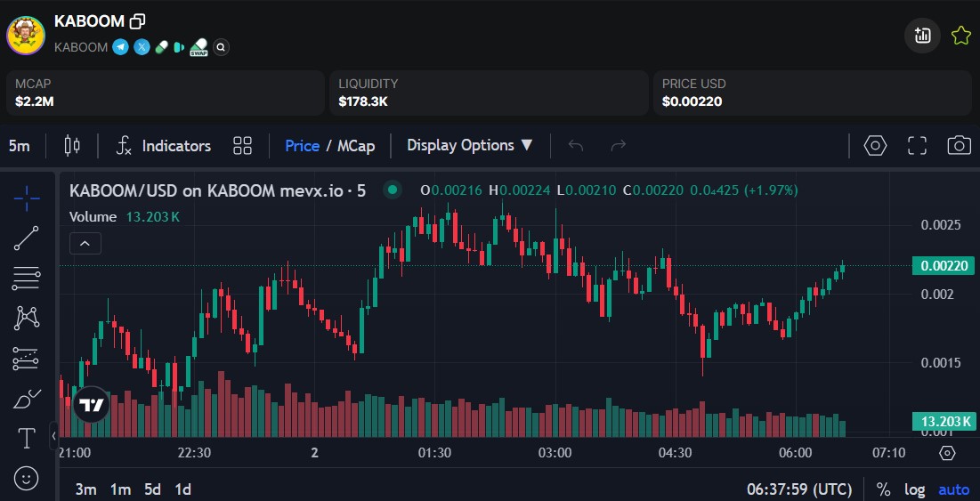Open KABOOM Telegram link icon
Image resolution: width=980 pixels, height=501 pixels.
120,47
